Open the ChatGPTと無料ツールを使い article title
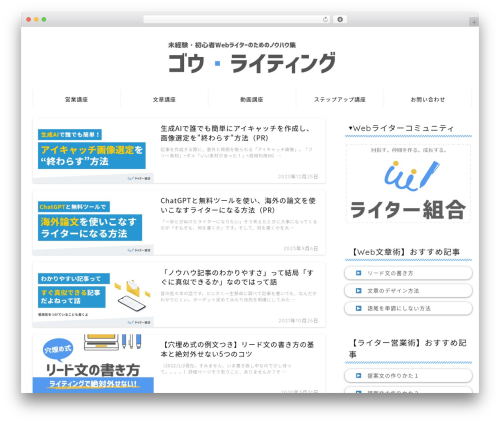Viewport: 500px width, 423px height. [x=238, y=205]
